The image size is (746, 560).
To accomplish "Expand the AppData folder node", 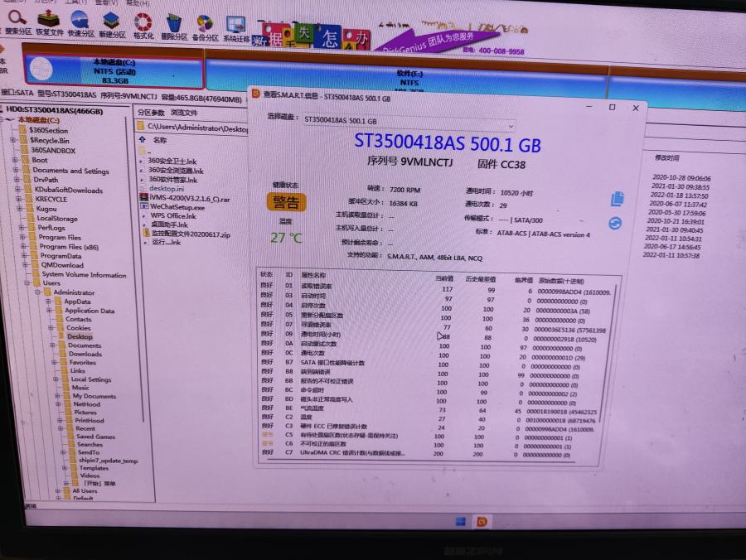I will (48, 301).
